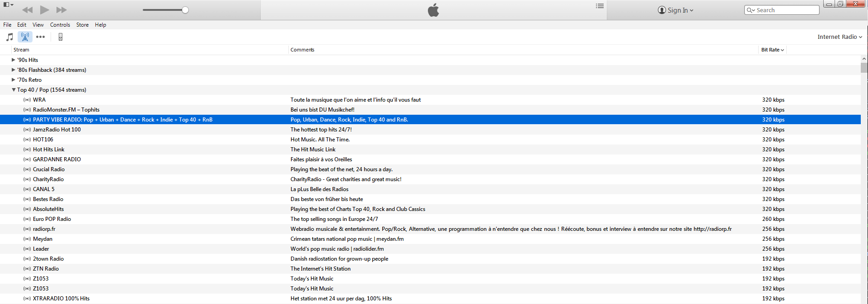Viewport: 868px width, 304px height.
Task: Open the Sign In account dropdown
Action: point(676,10)
